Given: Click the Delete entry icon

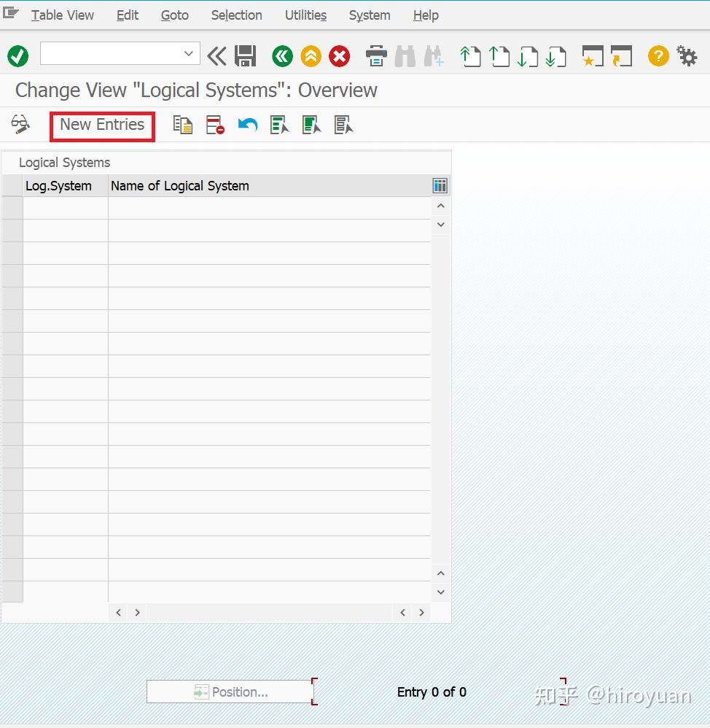Looking at the screenshot, I should coord(215,125).
